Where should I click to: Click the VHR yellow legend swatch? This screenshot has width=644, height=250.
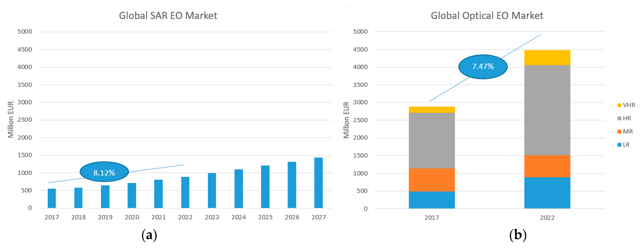point(619,105)
